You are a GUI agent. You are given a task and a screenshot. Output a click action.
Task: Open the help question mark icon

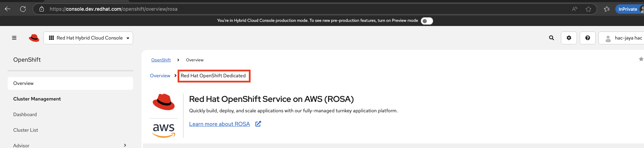click(588, 38)
